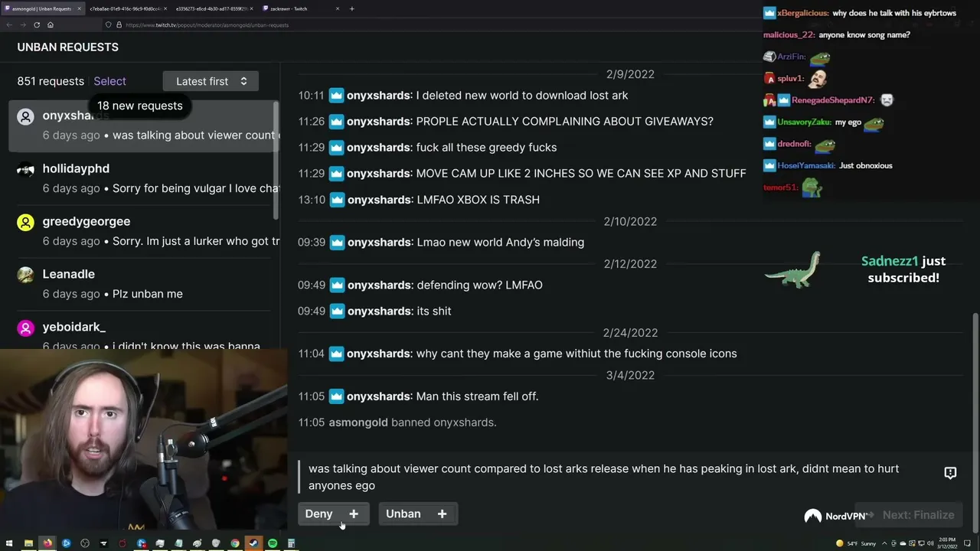The width and height of the screenshot is (980, 551).
Task: Click the browser forward arrow
Action: 22,24
